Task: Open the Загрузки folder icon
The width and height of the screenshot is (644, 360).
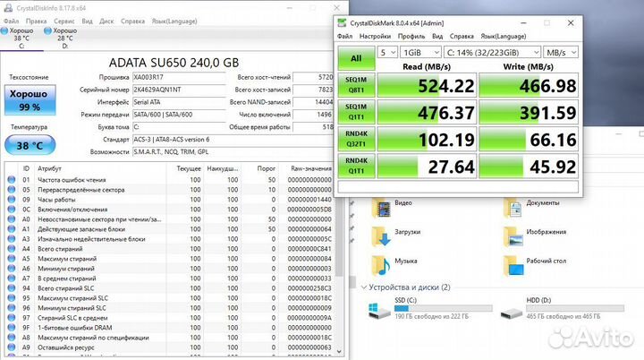Action: coord(381,236)
